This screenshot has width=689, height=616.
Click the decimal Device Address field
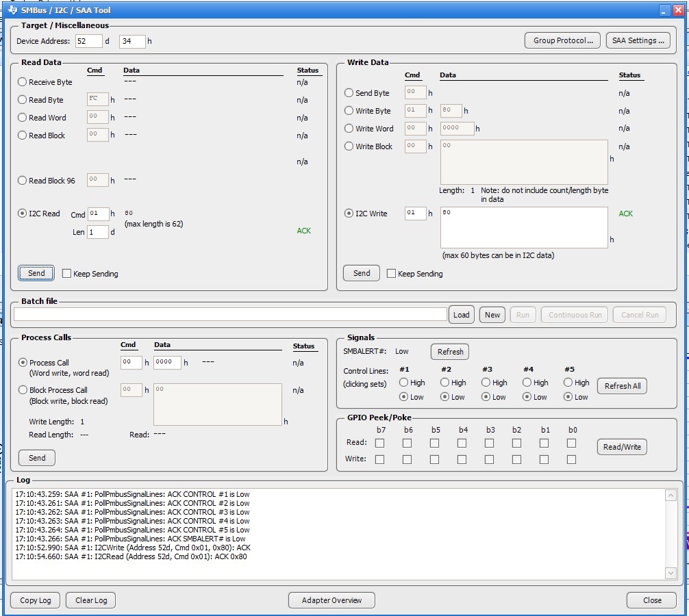(89, 41)
